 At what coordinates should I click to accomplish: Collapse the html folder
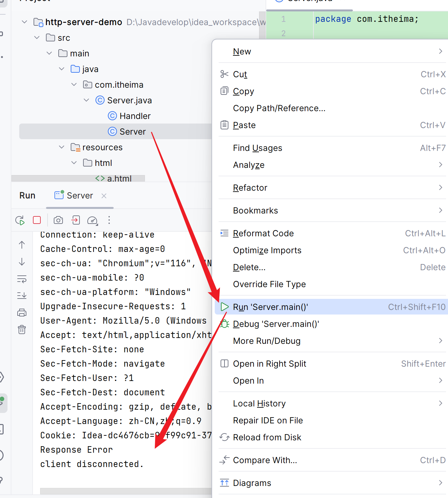(74, 163)
